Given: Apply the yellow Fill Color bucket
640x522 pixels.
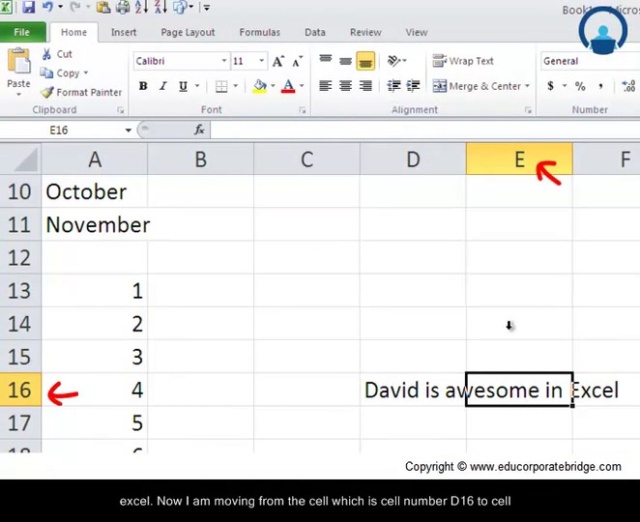Looking at the screenshot, I should coord(260,86).
